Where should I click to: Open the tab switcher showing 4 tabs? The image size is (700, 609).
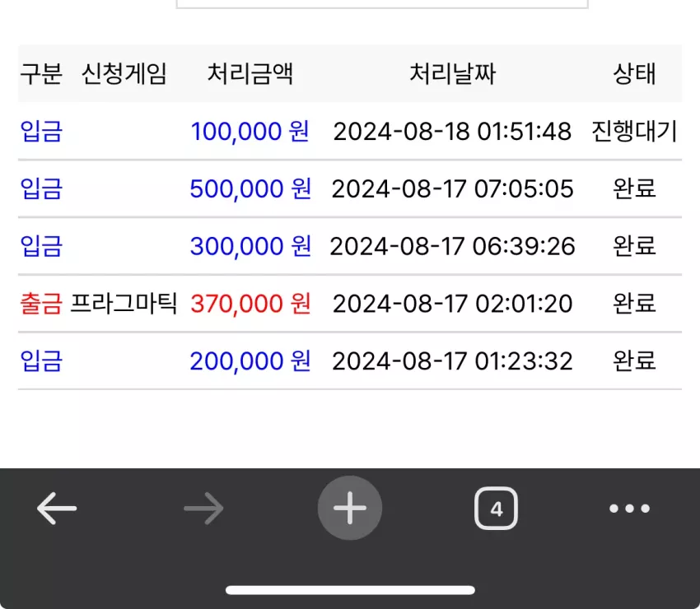point(496,508)
